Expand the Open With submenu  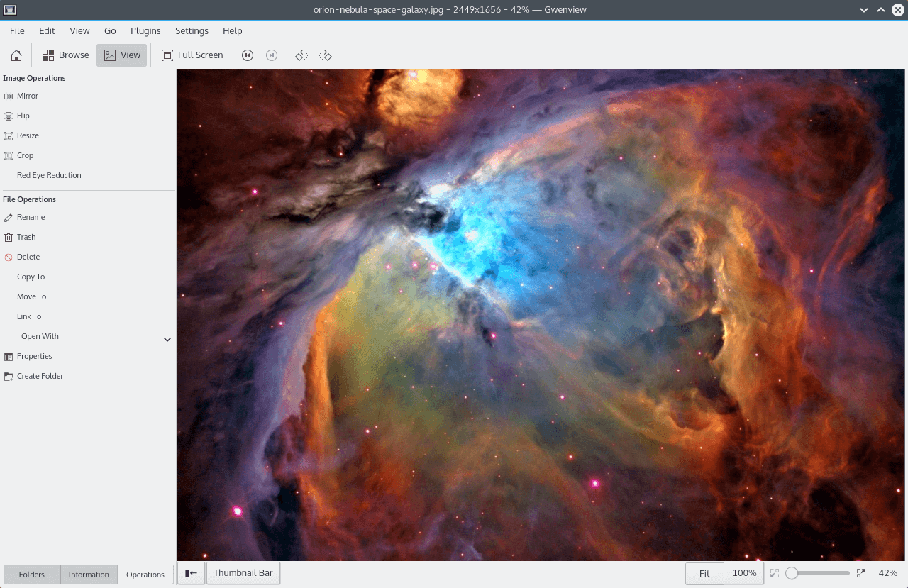point(167,339)
